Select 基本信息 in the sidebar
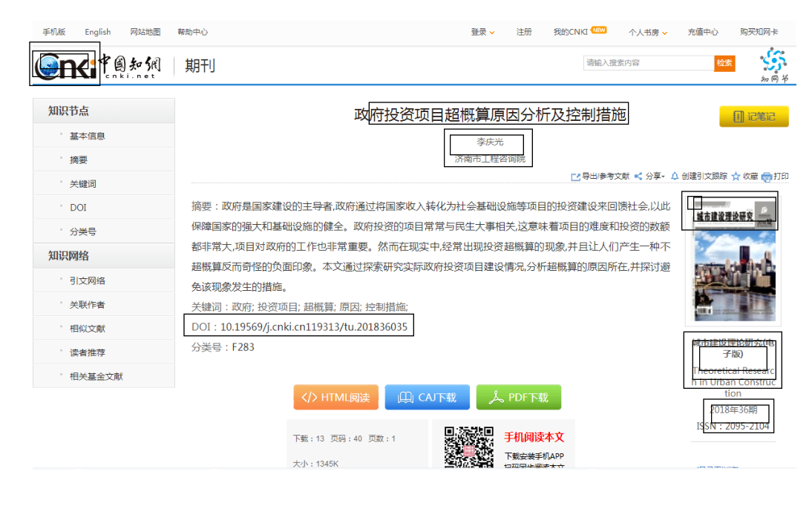 [x=87, y=136]
